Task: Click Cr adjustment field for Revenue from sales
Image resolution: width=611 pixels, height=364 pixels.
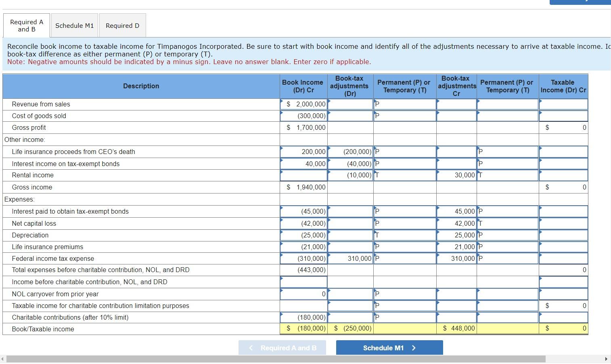Action: [456, 104]
